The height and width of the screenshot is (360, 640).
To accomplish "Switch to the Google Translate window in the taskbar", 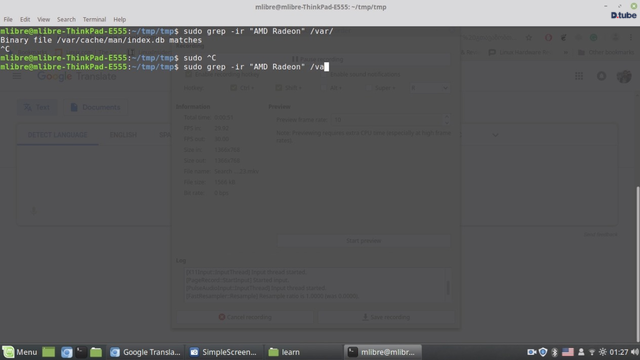I will (145, 352).
